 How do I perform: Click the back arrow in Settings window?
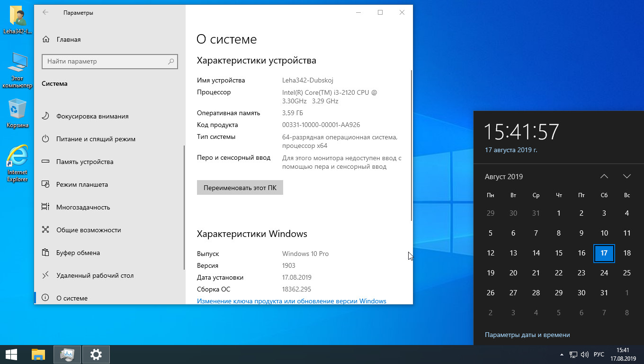pos(45,13)
